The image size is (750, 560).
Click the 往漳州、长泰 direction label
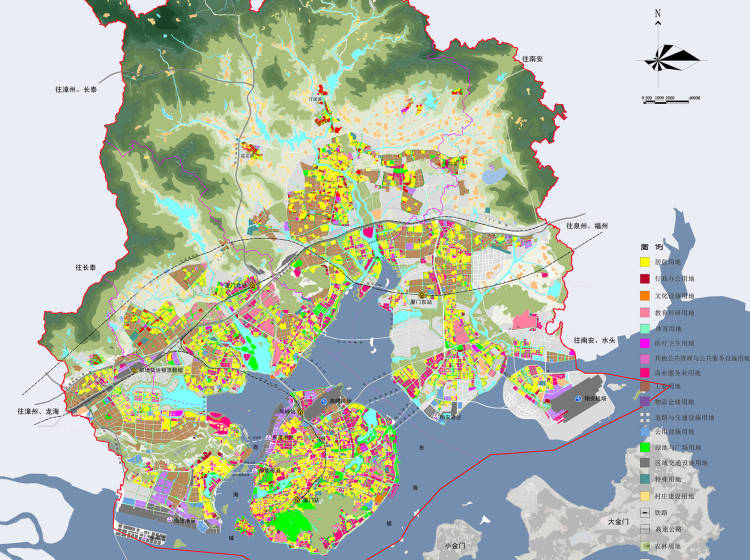pyautogui.click(x=76, y=89)
